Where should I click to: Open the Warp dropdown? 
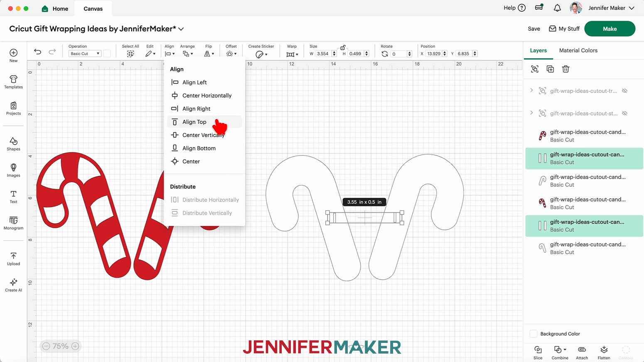(x=292, y=54)
